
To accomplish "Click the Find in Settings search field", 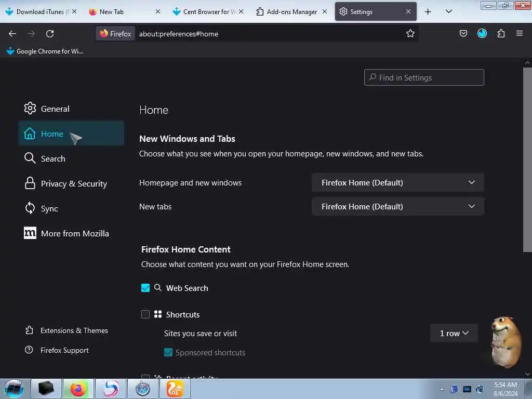I will (424, 78).
